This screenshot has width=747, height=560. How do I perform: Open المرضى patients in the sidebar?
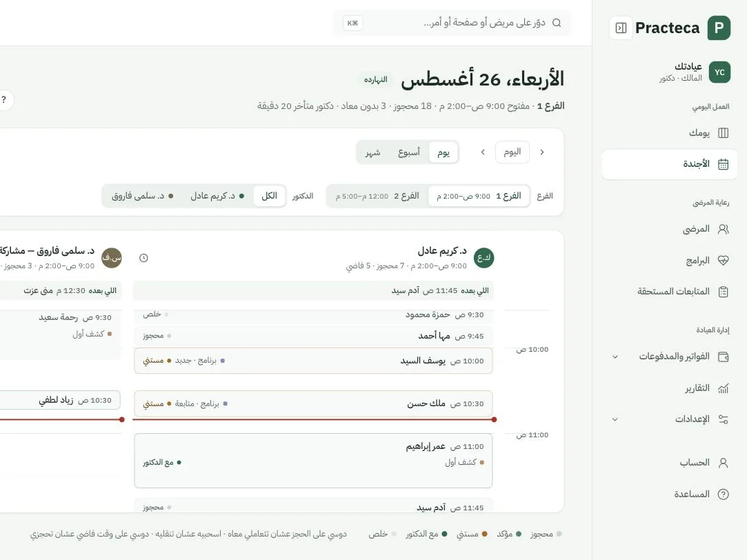coord(669,229)
